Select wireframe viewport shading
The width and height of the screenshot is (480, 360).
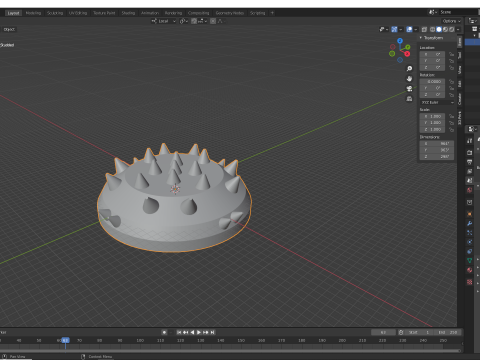click(433, 29)
